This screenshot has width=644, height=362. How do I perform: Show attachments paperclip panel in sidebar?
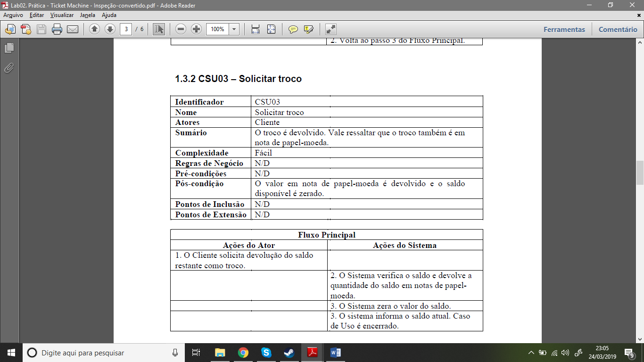(x=9, y=68)
